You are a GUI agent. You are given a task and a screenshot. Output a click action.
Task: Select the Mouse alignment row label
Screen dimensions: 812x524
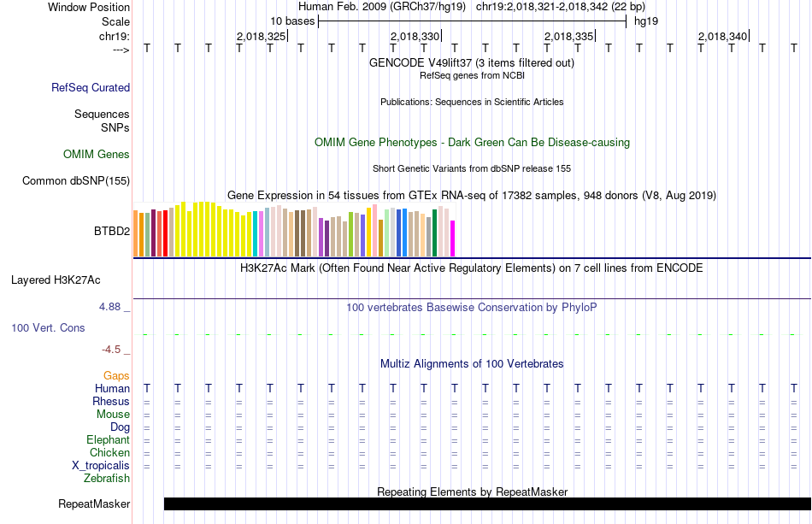[114, 415]
